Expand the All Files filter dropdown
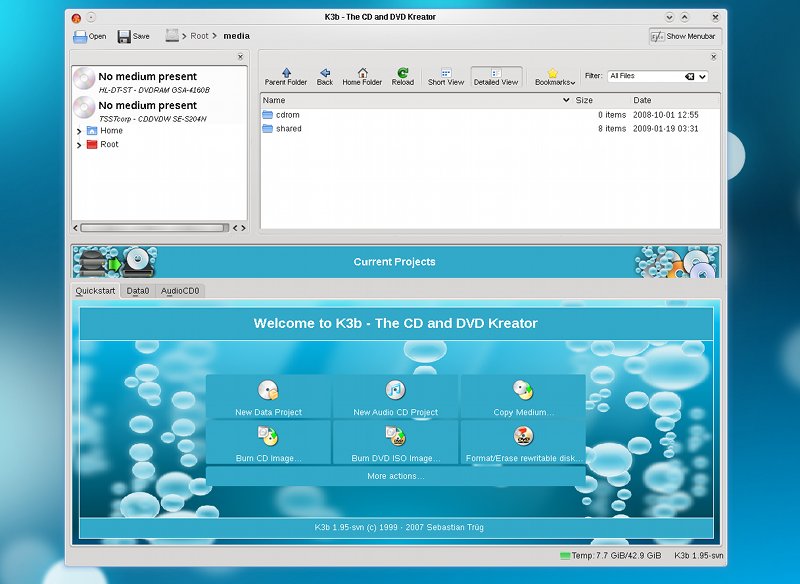Screen dimensions: 800x584 pos(703,77)
